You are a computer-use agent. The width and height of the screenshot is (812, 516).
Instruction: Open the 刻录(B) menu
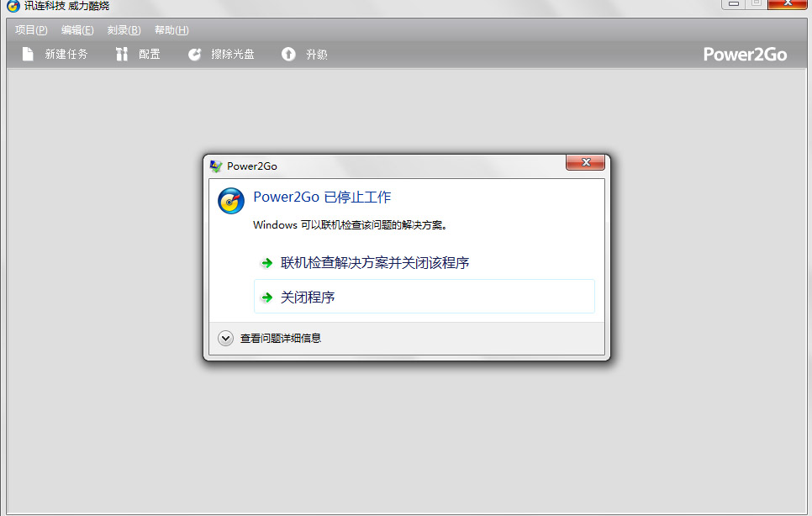(x=124, y=30)
